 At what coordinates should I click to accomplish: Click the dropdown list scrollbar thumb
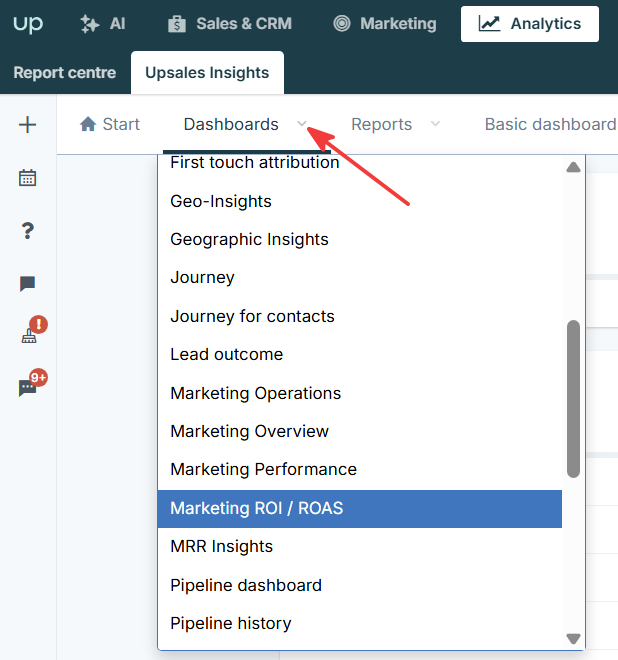[573, 399]
